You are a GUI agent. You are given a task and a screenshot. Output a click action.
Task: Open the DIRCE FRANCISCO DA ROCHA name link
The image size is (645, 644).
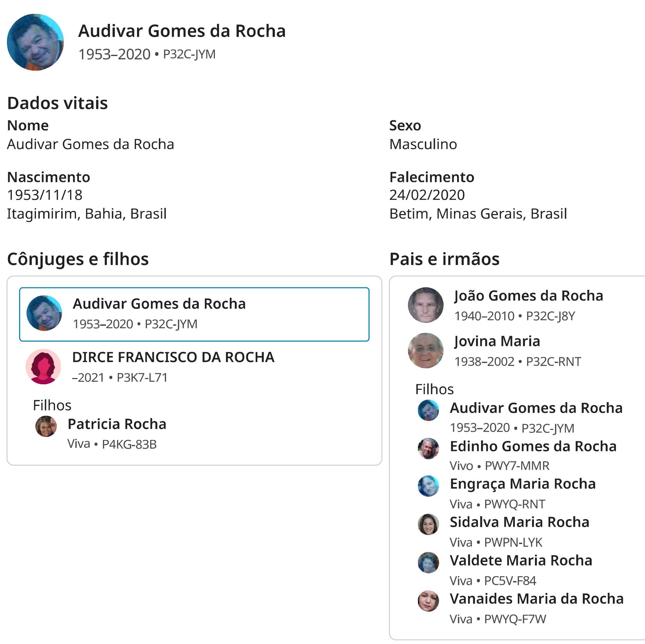(173, 357)
